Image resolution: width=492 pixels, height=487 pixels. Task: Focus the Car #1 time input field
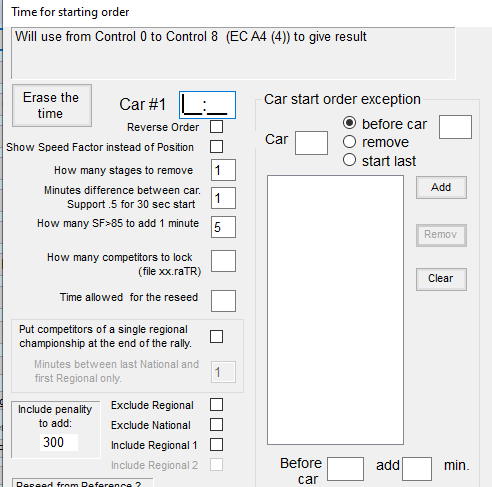click(207, 105)
